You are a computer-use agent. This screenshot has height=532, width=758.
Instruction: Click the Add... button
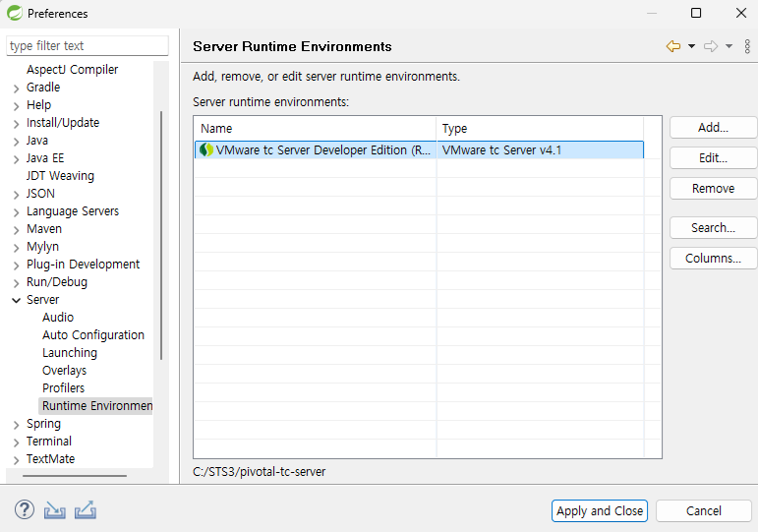[x=713, y=128]
